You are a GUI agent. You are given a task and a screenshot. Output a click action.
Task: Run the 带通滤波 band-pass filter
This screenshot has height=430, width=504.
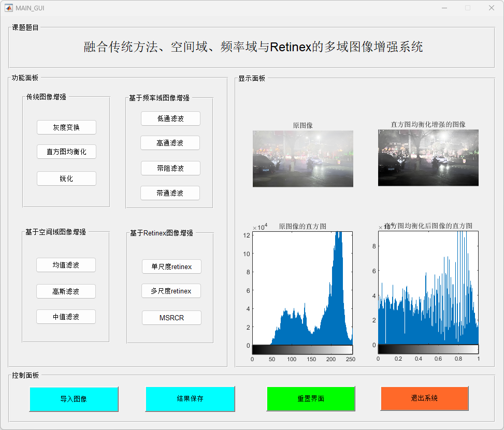[x=170, y=193]
